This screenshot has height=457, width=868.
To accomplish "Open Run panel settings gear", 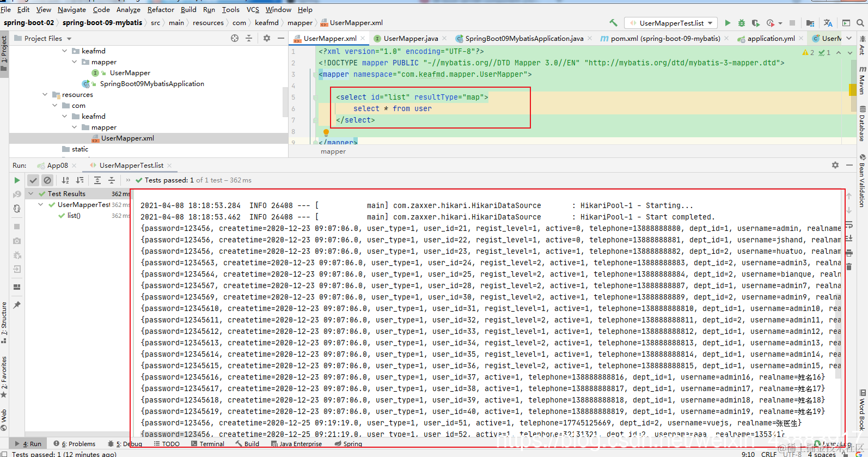I will (x=835, y=165).
